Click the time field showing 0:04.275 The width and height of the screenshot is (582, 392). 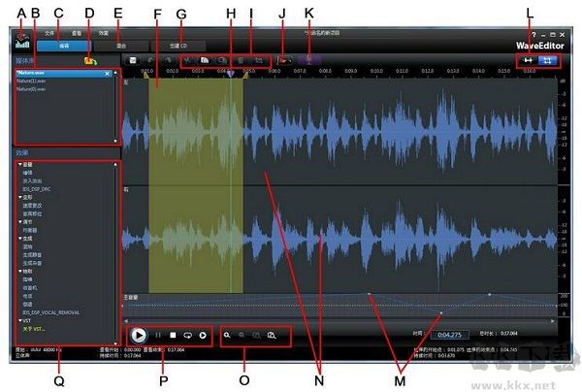pyautogui.click(x=449, y=335)
